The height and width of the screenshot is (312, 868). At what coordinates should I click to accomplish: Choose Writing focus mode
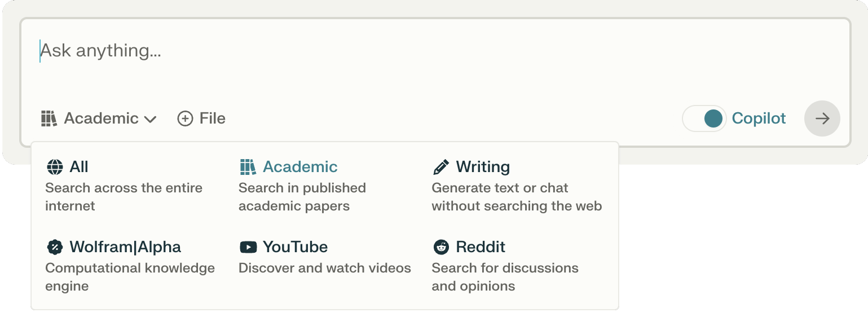pos(517,186)
